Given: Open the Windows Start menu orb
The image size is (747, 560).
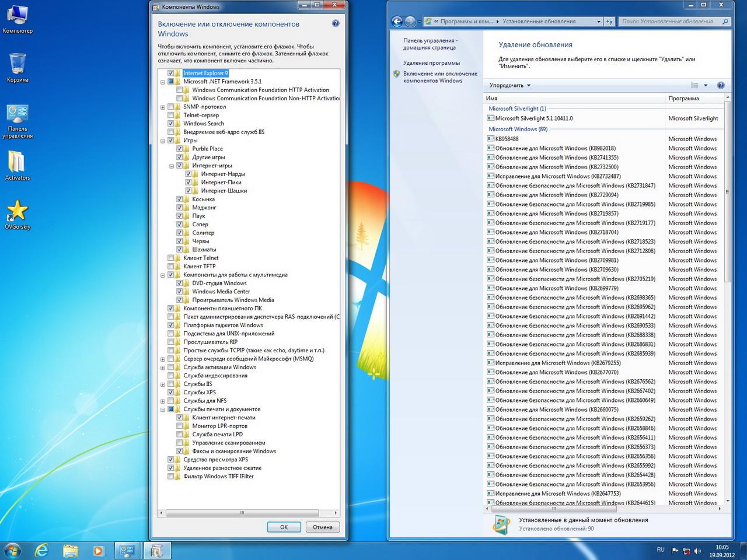Looking at the screenshot, I should [12, 550].
